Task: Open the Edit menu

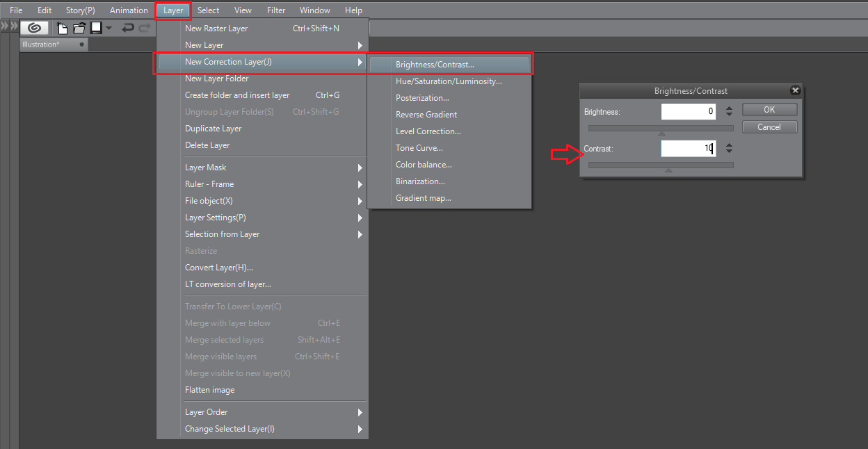Action: coord(45,10)
